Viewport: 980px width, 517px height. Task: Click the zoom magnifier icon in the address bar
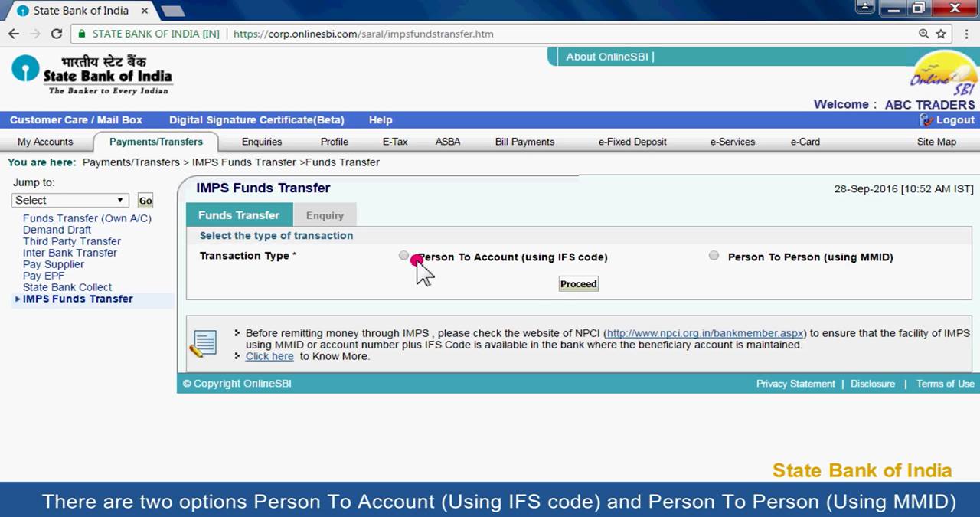point(923,34)
